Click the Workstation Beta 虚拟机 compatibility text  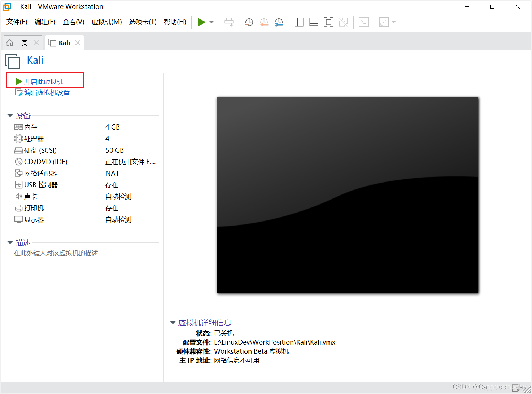[x=252, y=351]
